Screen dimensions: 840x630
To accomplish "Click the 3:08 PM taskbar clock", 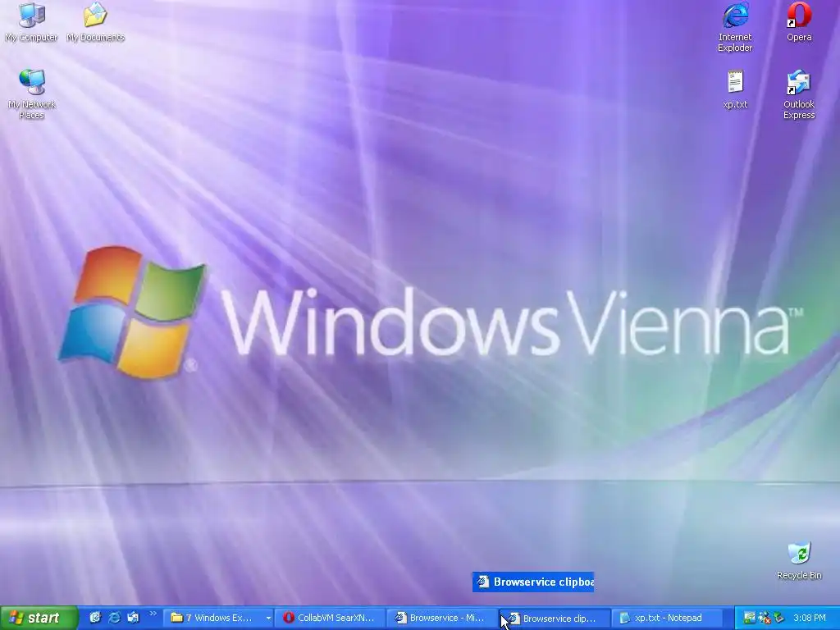I will (x=810, y=618).
